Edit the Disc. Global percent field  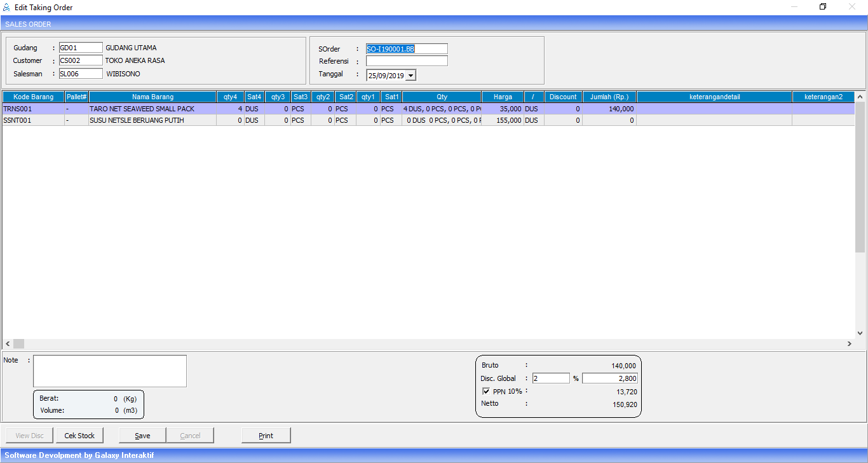pos(550,378)
